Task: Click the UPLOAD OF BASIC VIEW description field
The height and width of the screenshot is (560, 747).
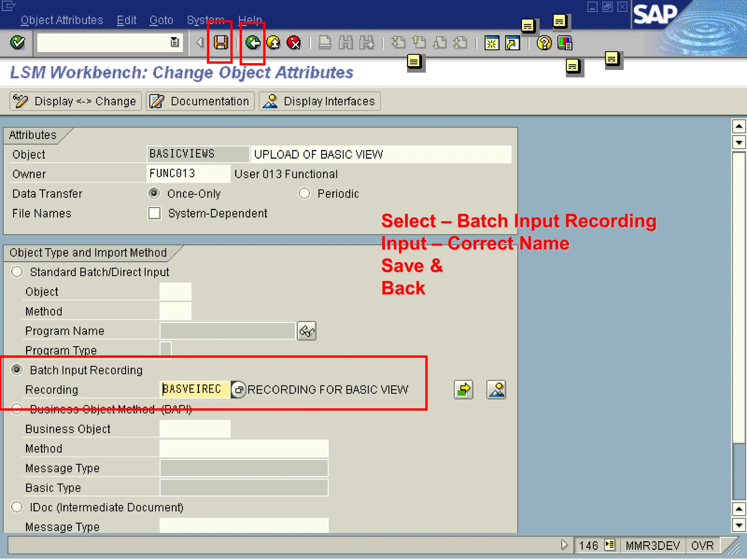Action: pos(381,154)
